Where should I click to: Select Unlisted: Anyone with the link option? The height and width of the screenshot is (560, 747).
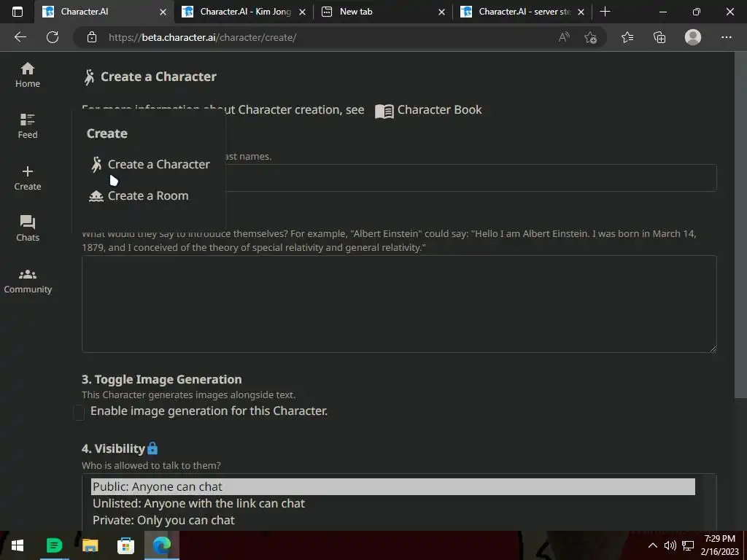[393, 503]
